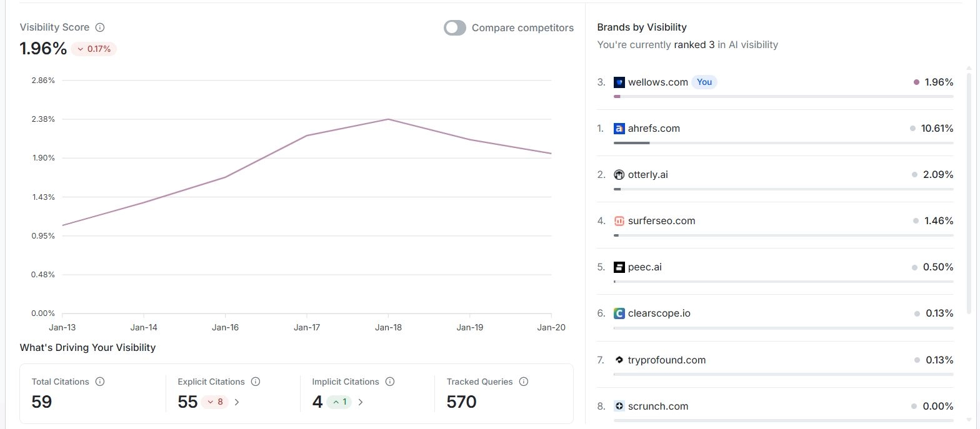The width and height of the screenshot is (980, 429).
Task: Click the Total Citations info icon
Action: coord(100,382)
